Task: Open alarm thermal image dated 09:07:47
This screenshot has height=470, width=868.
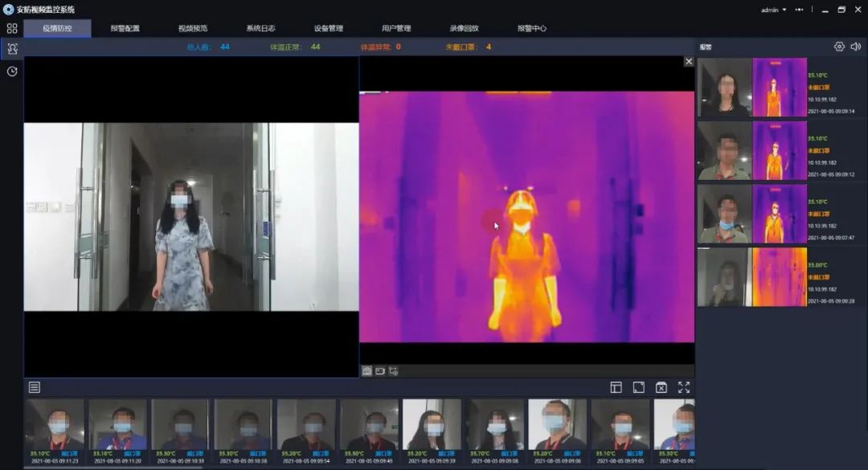Action: coord(780,214)
